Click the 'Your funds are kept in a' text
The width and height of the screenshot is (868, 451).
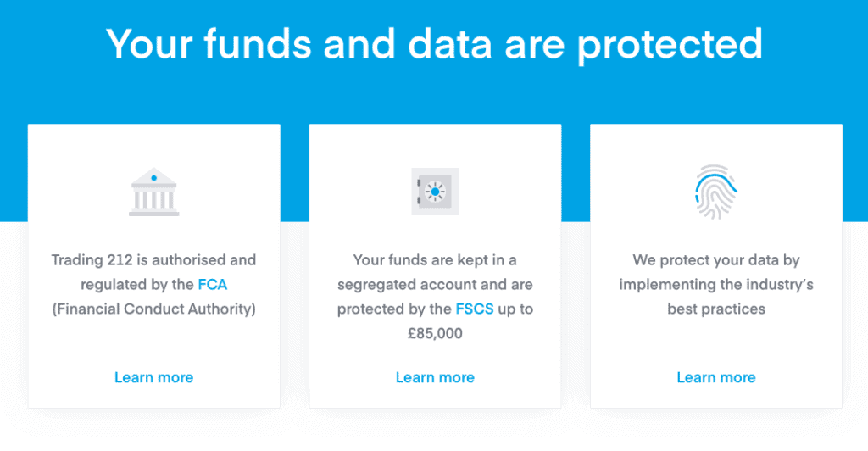[435, 260]
